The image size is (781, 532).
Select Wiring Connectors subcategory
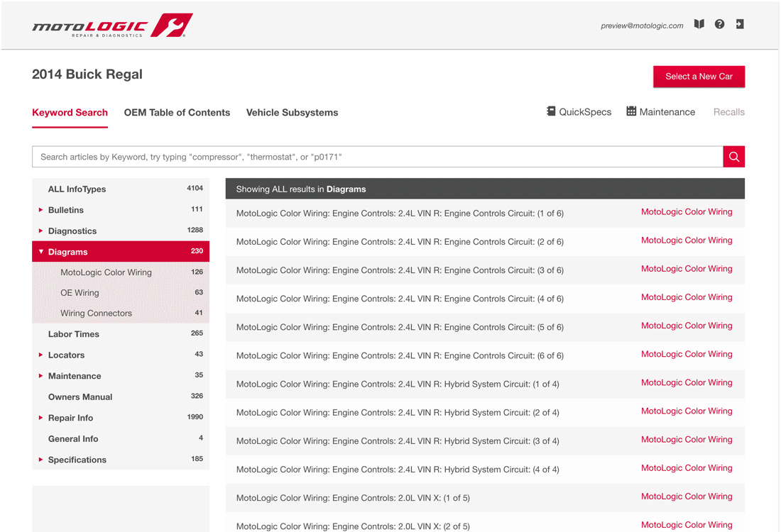point(96,314)
